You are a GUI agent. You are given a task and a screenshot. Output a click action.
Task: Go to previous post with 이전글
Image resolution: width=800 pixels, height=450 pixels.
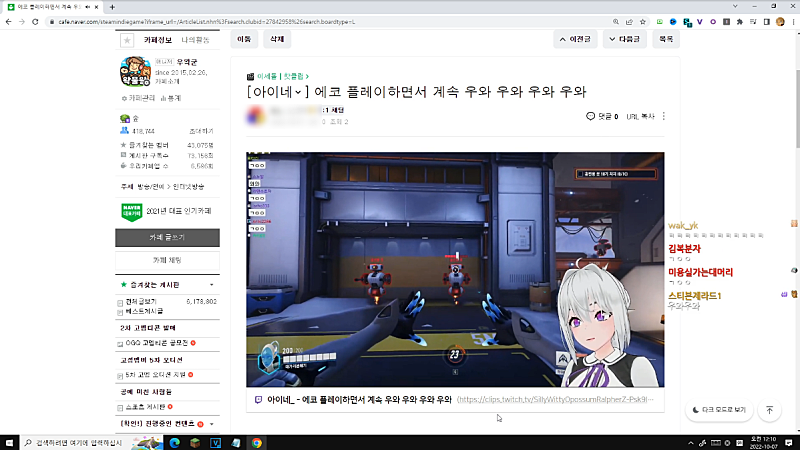tap(575, 39)
